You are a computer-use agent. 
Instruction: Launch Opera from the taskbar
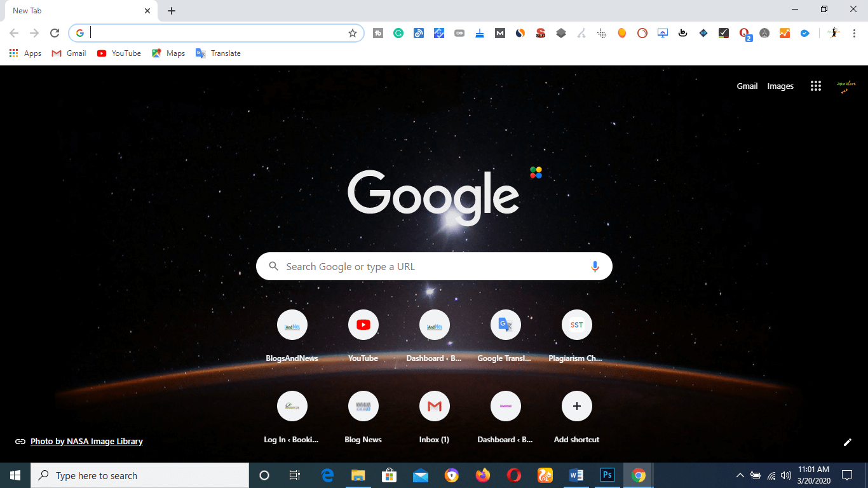tap(514, 475)
